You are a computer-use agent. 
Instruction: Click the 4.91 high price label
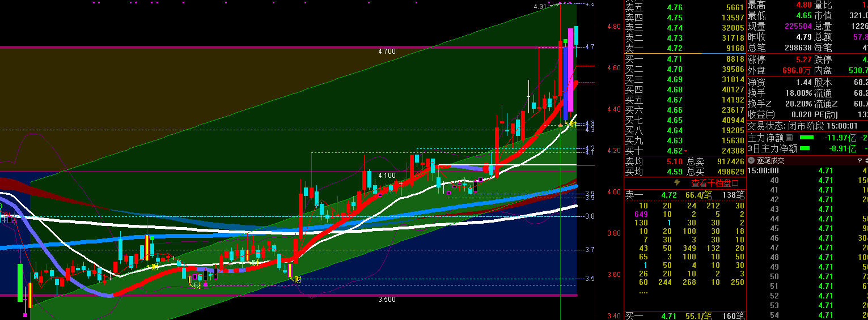coord(541,7)
